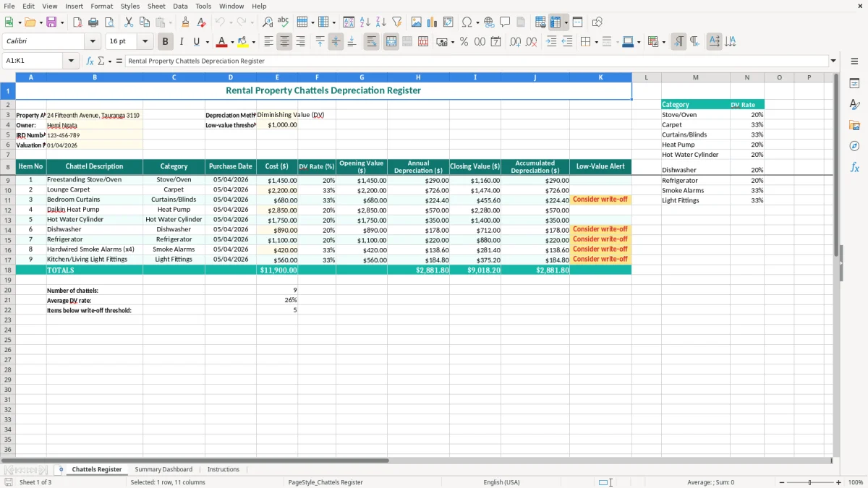Click the 100% zoom level

[856, 482]
